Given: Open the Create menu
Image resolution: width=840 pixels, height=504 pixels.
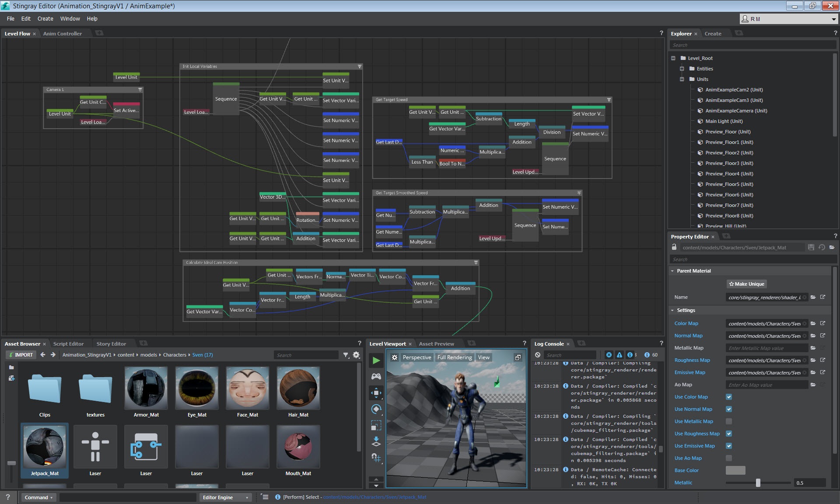Looking at the screenshot, I should point(45,19).
